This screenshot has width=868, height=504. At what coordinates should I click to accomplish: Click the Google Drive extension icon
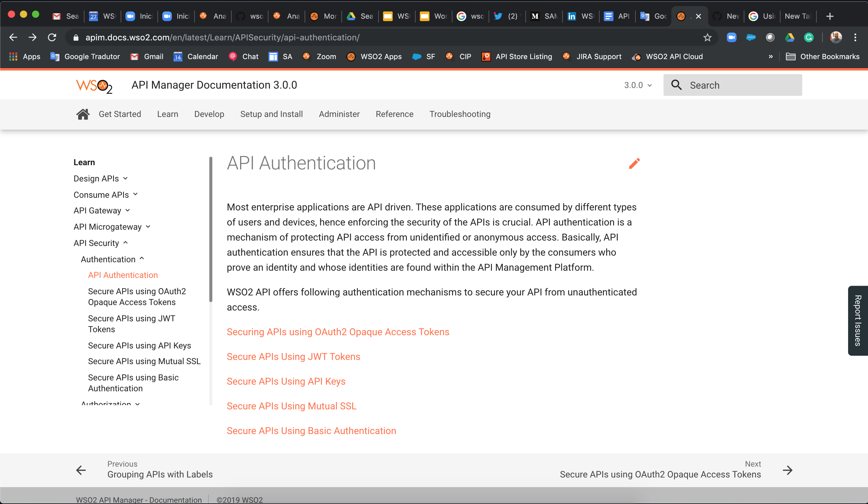coord(790,37)
